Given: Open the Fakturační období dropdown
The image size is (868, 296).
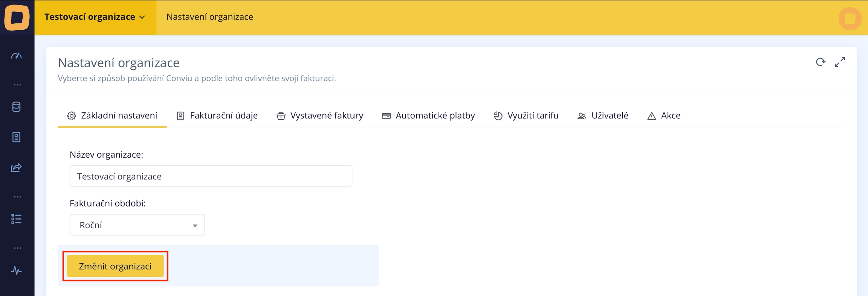Looking at the screenshot, I should 137,225.
